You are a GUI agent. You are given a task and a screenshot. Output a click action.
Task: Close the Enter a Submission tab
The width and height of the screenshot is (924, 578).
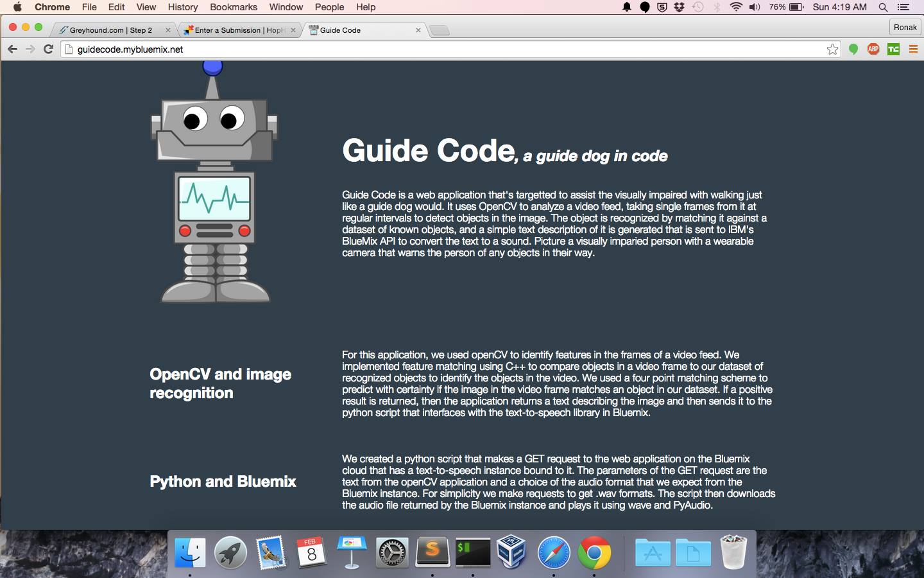293,30
